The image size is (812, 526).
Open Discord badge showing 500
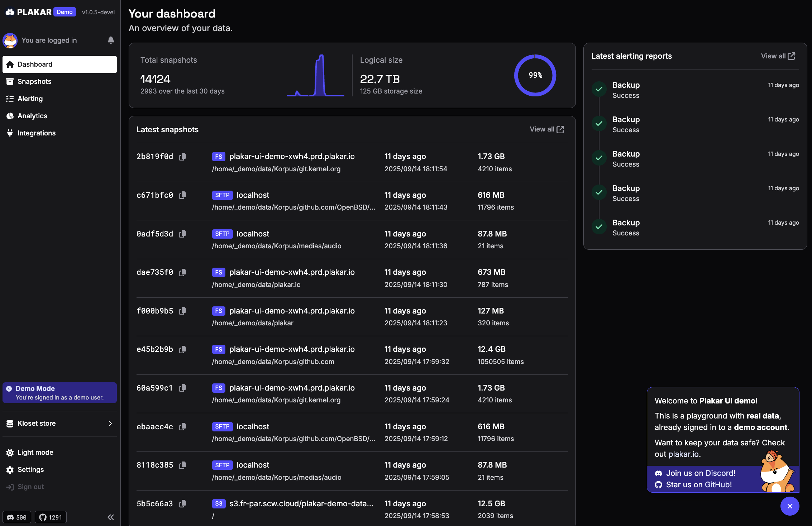click(x=17, y=517)
